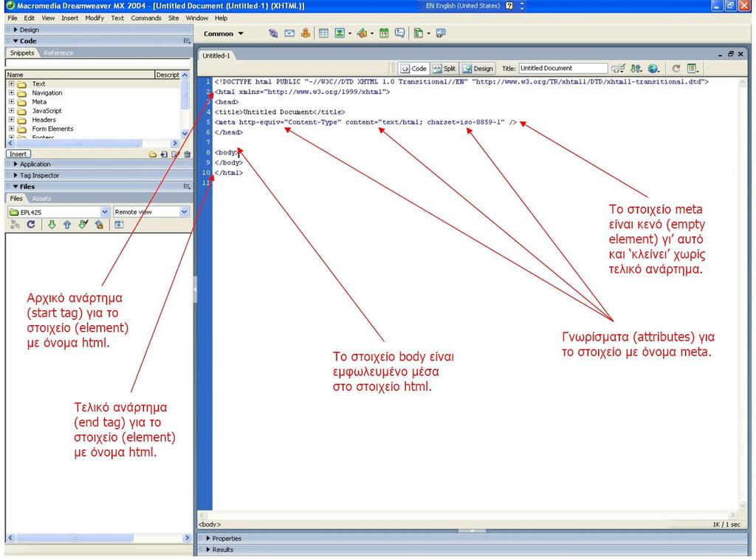Click the Remove snippet trash icon
Image resolution: width=756 pixels, height=560 pixels.
click(x=187, y=154)
